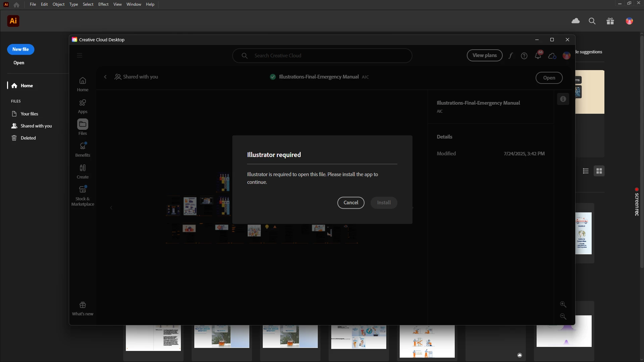644x362 pixels.
Task: Open Benefits in Creative Cloud sidebar
Action: tap(83, 150)
